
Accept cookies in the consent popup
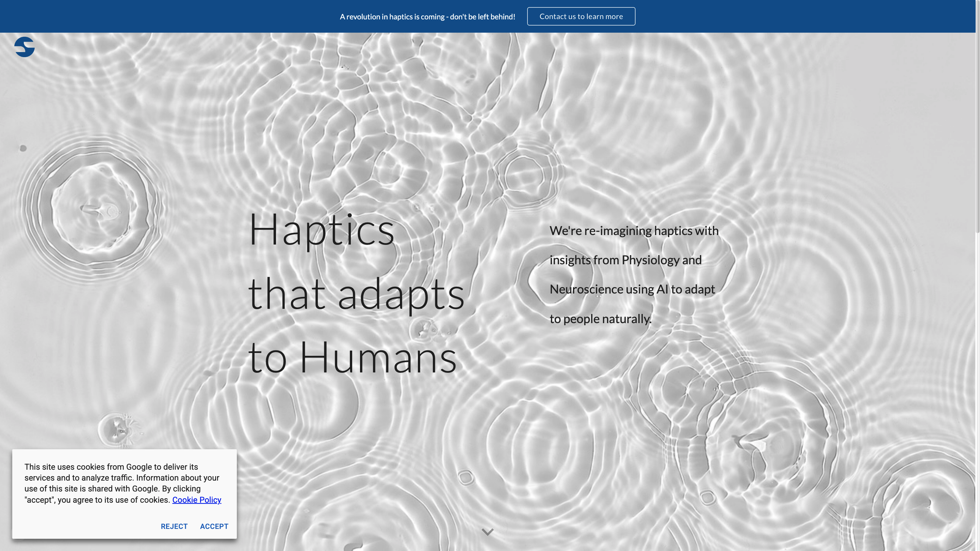coord(214,526)
